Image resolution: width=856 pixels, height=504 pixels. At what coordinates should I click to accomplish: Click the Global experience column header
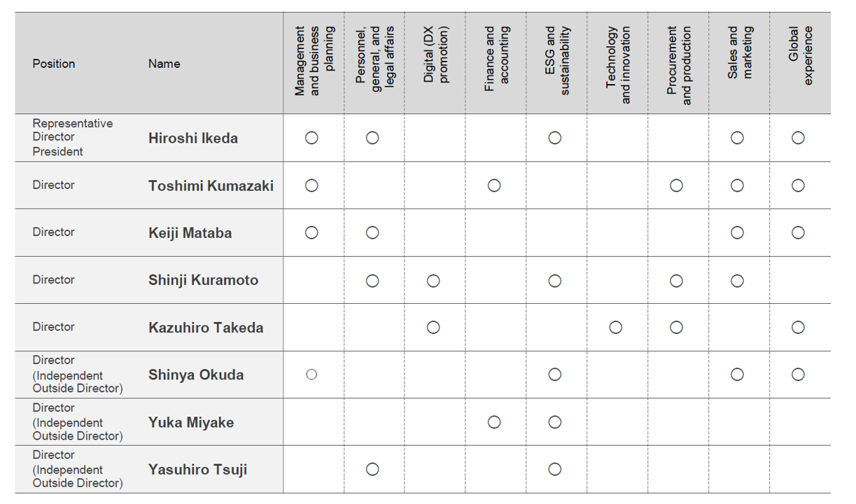801,55
